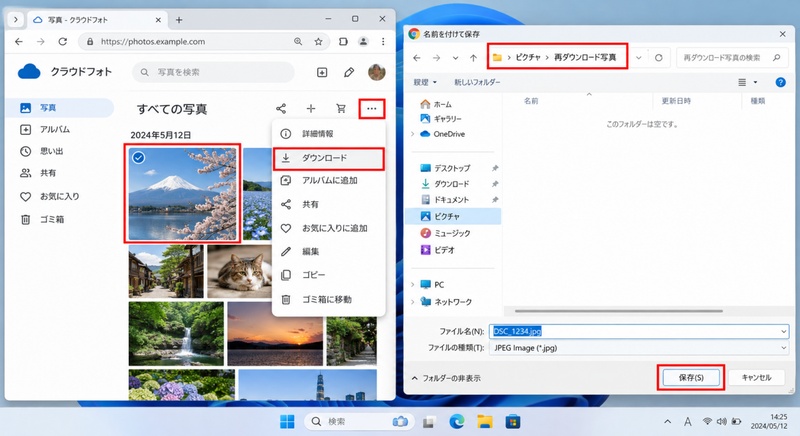Click the 保存(S) button
The height and width of the screenshot is (436, 800).
691,378
